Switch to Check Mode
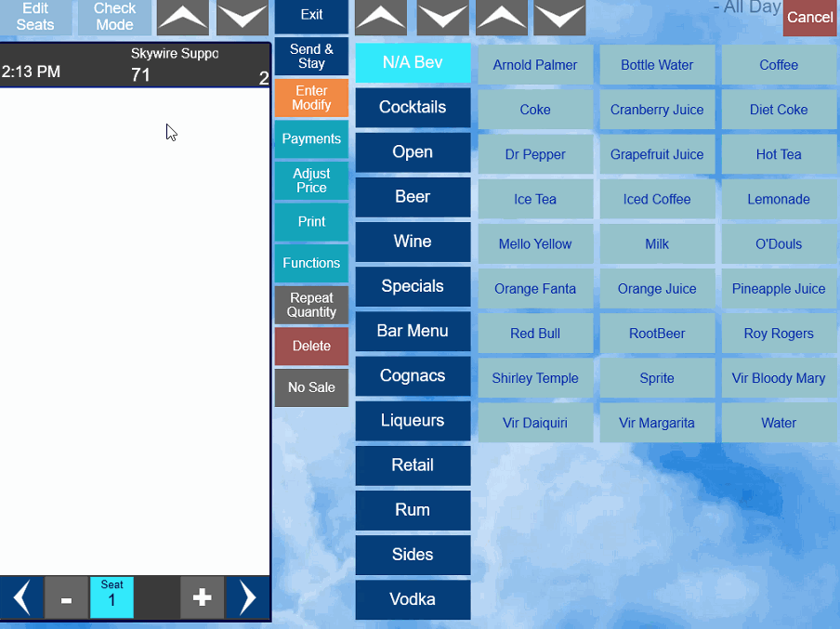The image size is (840, 629). [114, 17]
